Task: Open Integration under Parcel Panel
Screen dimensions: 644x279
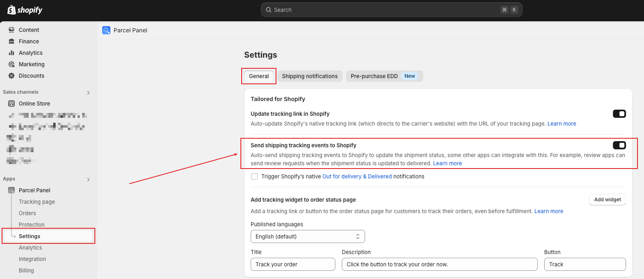Action: coord(32,259)
